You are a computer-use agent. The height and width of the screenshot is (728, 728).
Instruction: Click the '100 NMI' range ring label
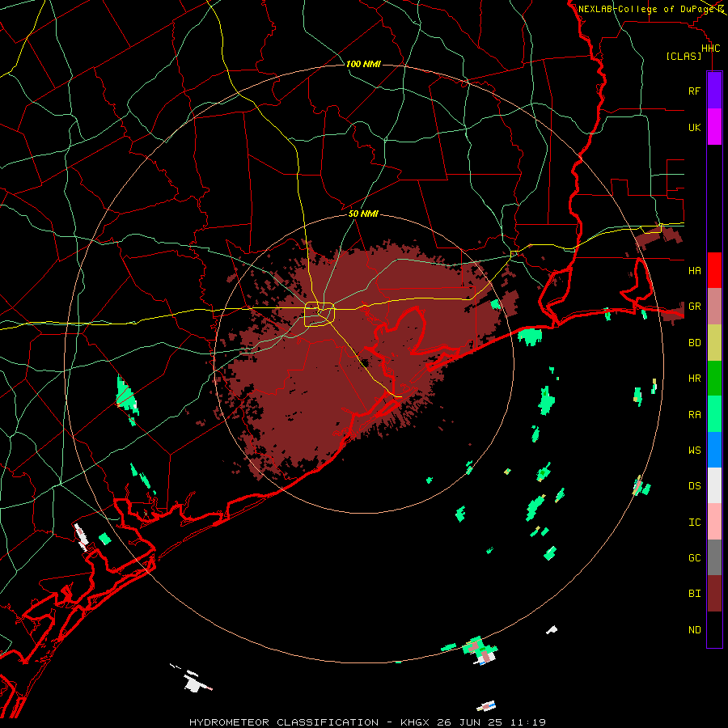(x=363, y=64)
